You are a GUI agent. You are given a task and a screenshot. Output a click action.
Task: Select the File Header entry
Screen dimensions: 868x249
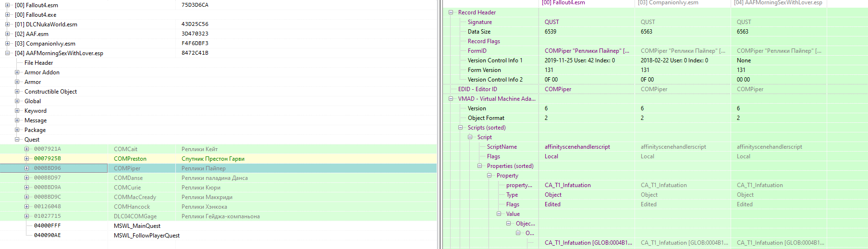(38, 63)
